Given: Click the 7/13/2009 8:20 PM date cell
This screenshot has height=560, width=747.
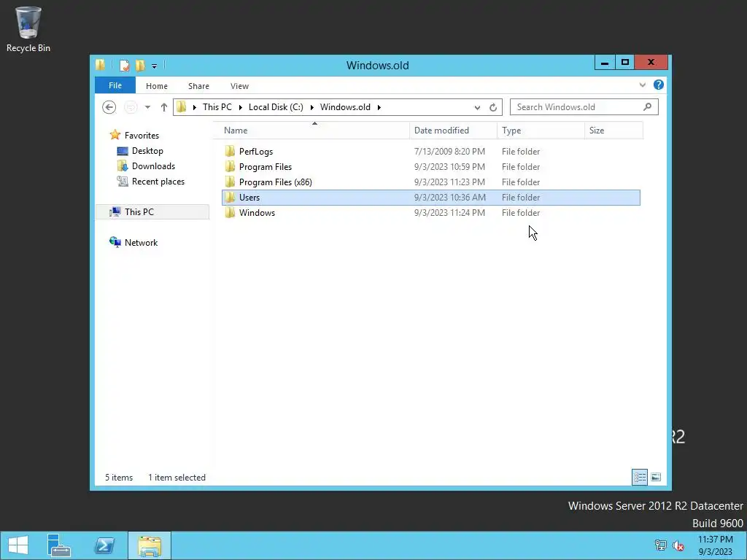Looking at the screenshot, I should pyautogui.click(x=449, y=152).
